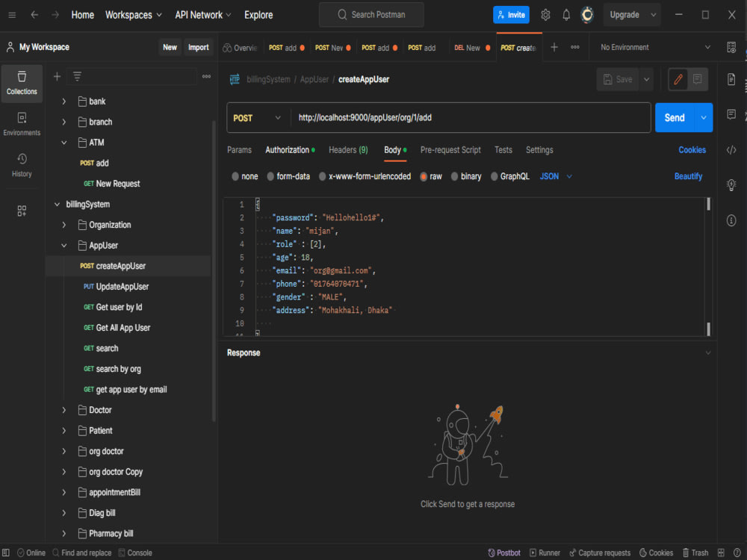The width and height of the screenshot is (747, 560).
Task: Open the History sidebar panel
Action: point(22,166)
